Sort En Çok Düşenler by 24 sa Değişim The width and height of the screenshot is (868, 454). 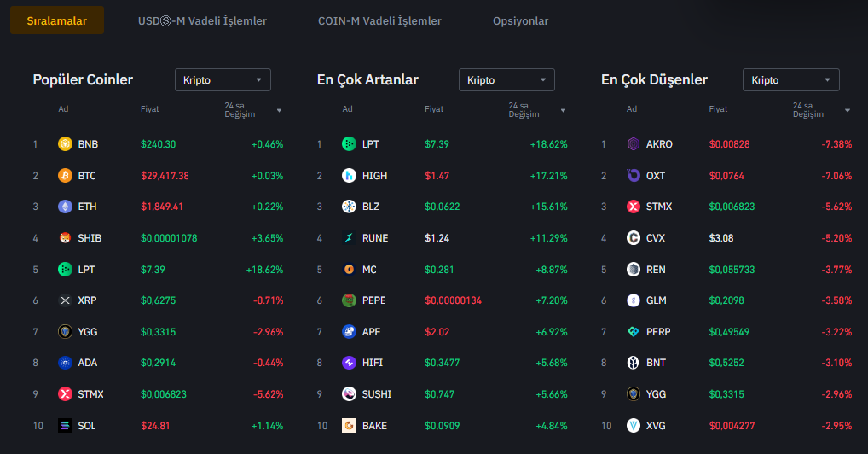point(821,110)
